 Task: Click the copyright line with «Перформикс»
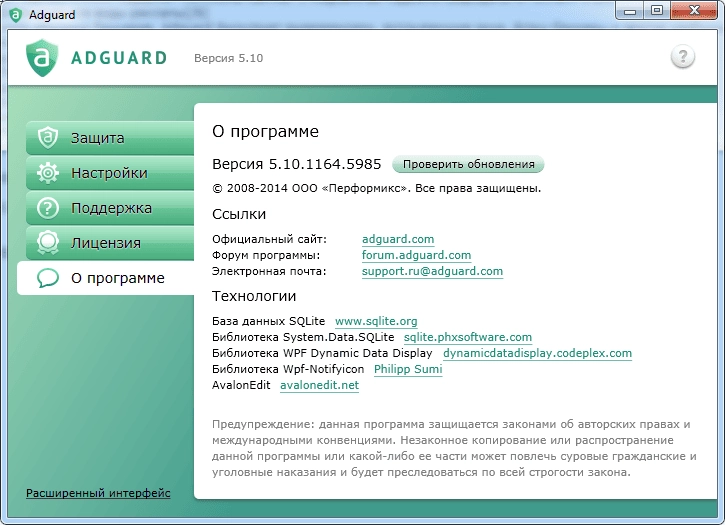pos(376,188)
